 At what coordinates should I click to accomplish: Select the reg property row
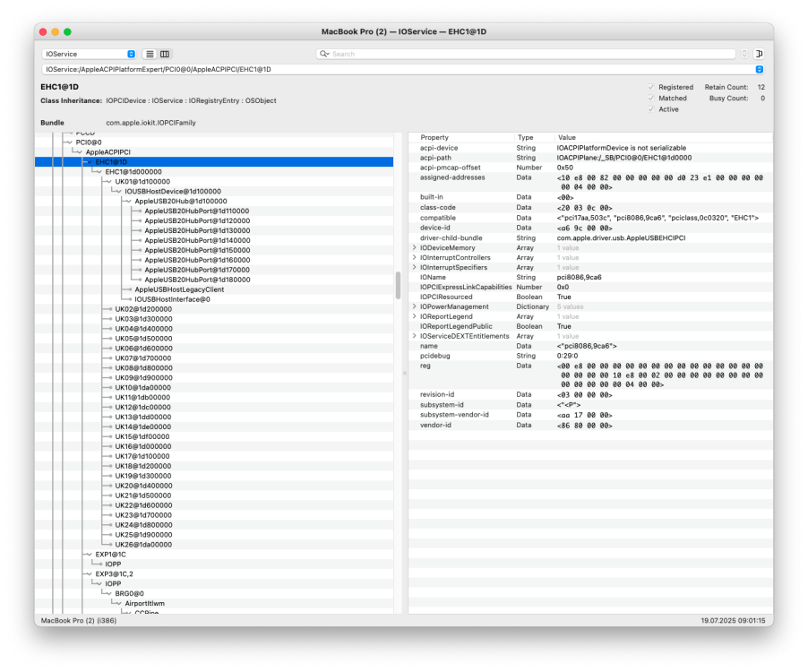[591, 375]
